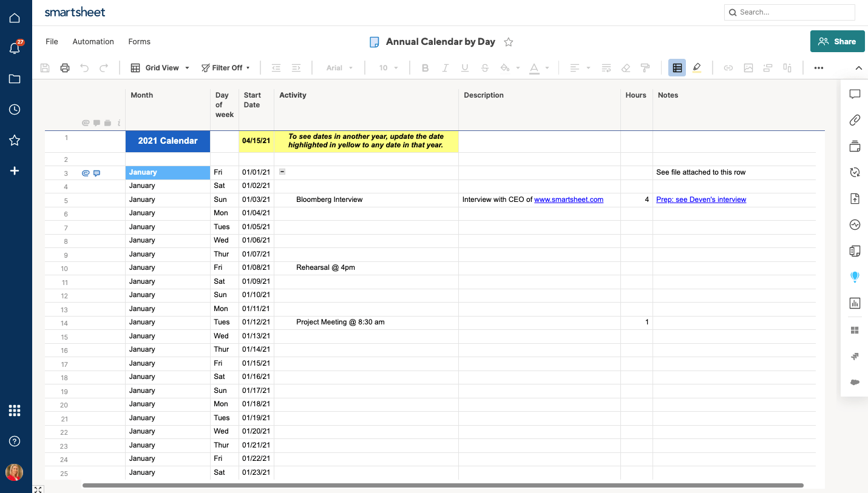Viewport: 868px width, 493px height.
Task: Undo last action
Action: 84,68
